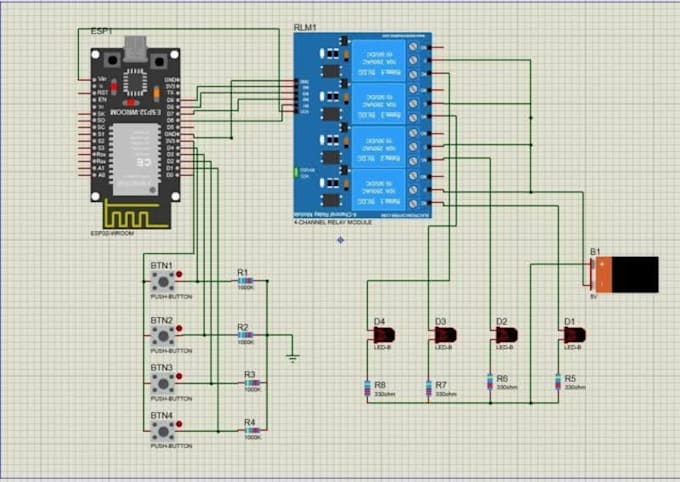
Task: Toggle the red latch dot on BTN1
Action: (179, 274)
